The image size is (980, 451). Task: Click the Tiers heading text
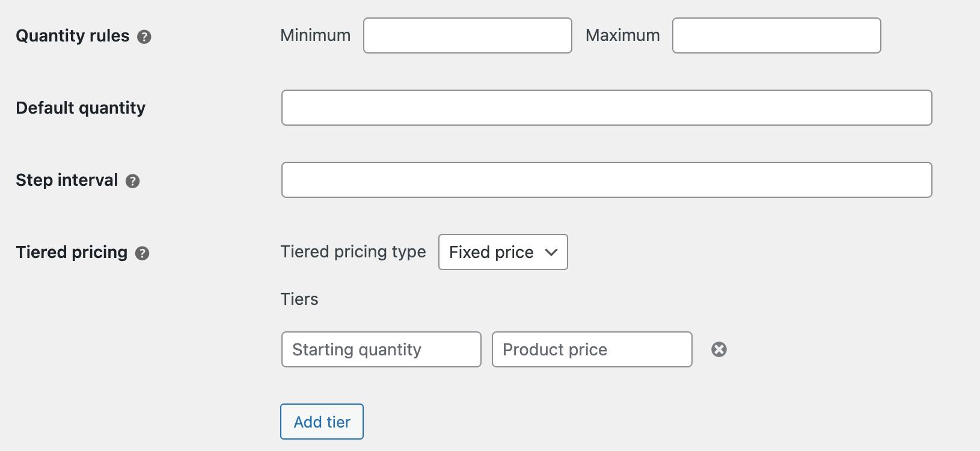pos(299,299)
